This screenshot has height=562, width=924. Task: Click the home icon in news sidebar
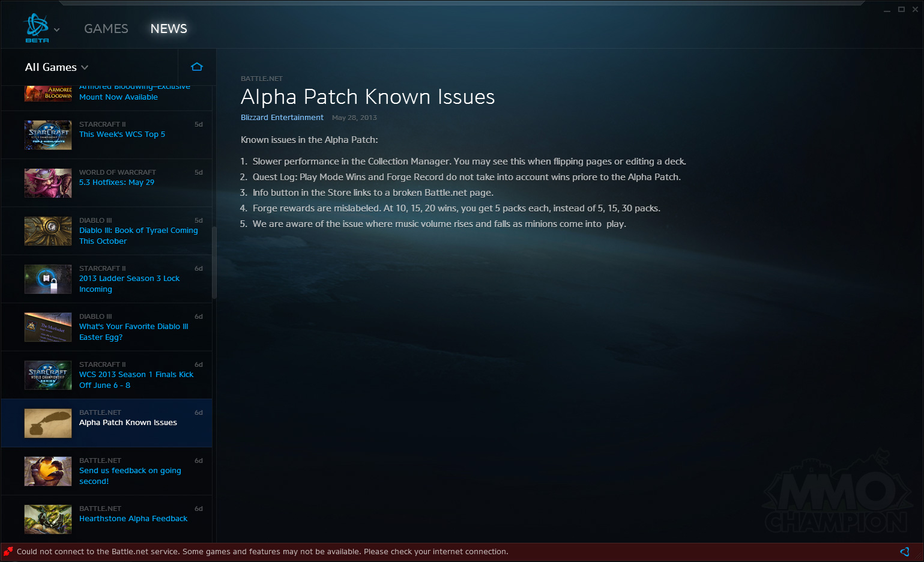[x=197, y=67]
